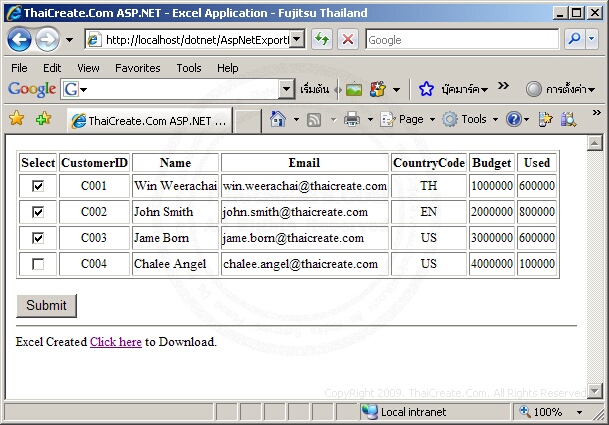This screenshot has height=425, width=609.
Task: Check the checkbox for customer C004
Action: tap(38, 264)
